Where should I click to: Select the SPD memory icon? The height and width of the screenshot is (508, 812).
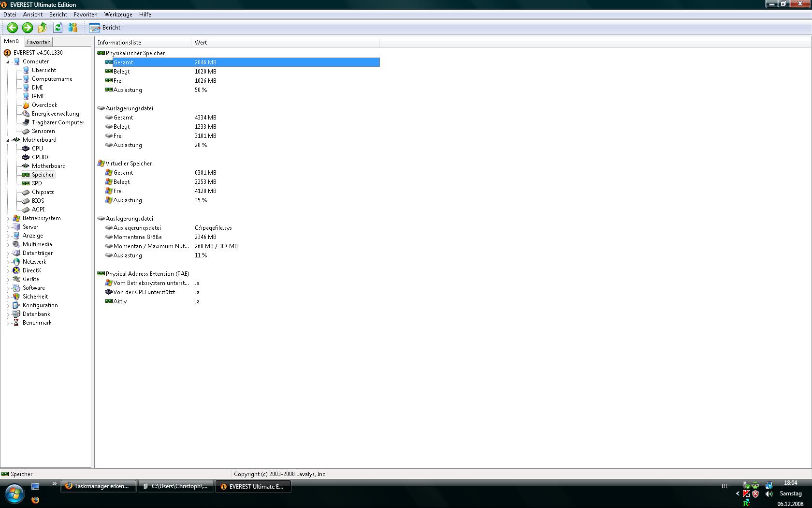(x=26, y=183)
